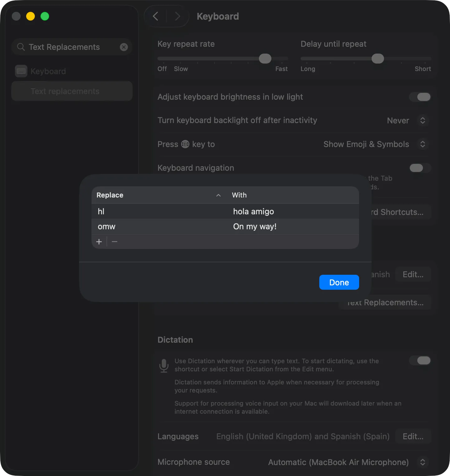The image size is (450, 476).
Task: Go back with the left chevron
Action: point(156,16)
